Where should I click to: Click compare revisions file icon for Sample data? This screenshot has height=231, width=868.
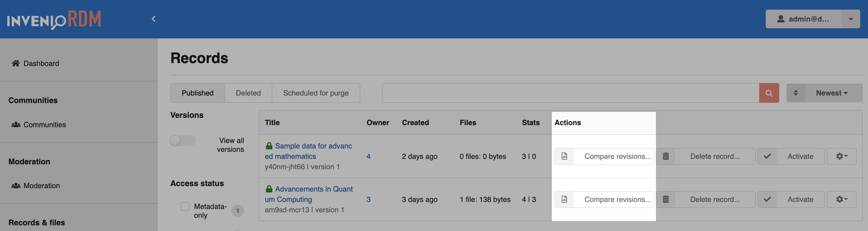564,156
